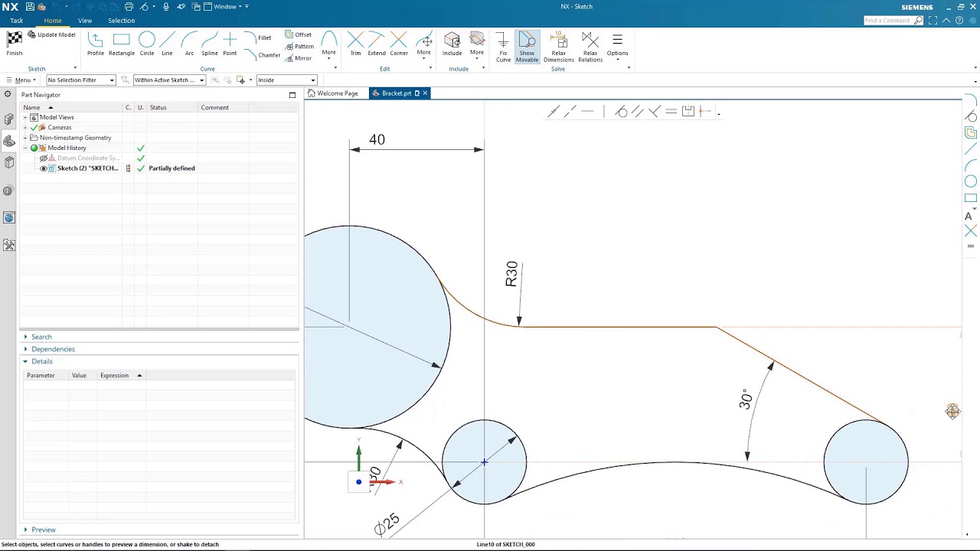This screenshot has width=980, height=551.
Task: Expand the Non-timestamp Geometry node
Action: point(25,138)
